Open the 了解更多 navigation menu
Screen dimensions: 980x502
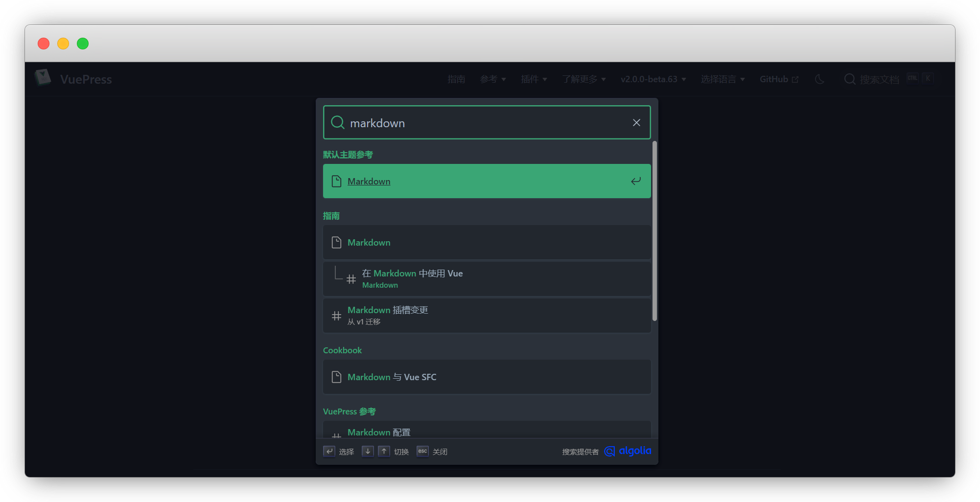click(584, 79)
